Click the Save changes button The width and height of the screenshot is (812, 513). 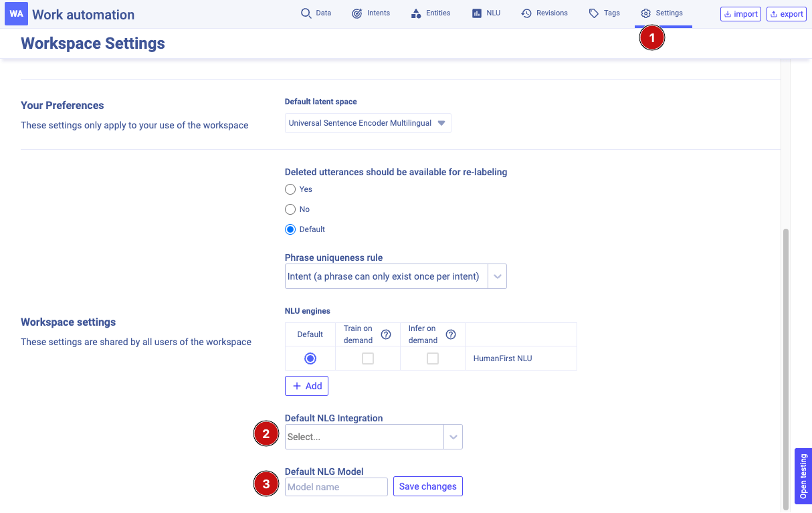427,486
